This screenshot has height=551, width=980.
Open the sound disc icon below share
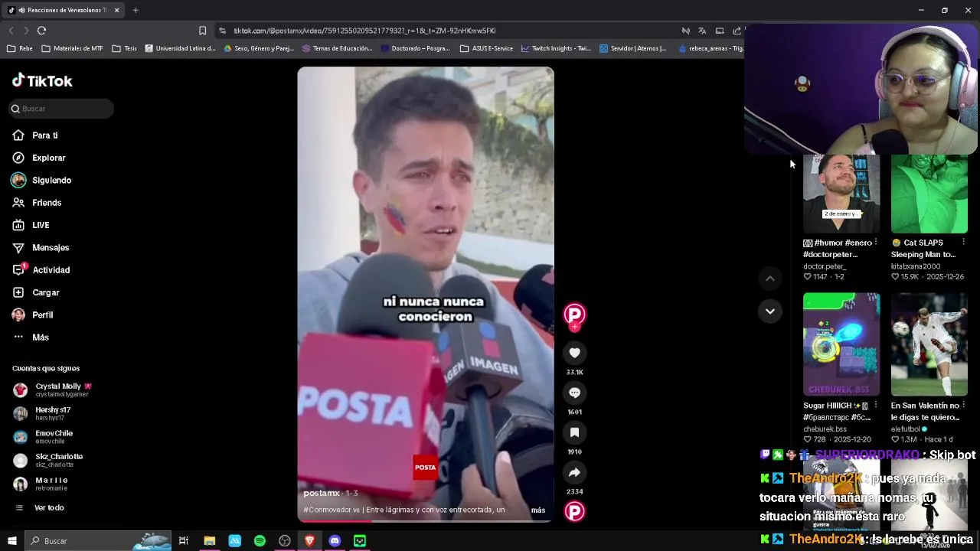coord(574,511)
